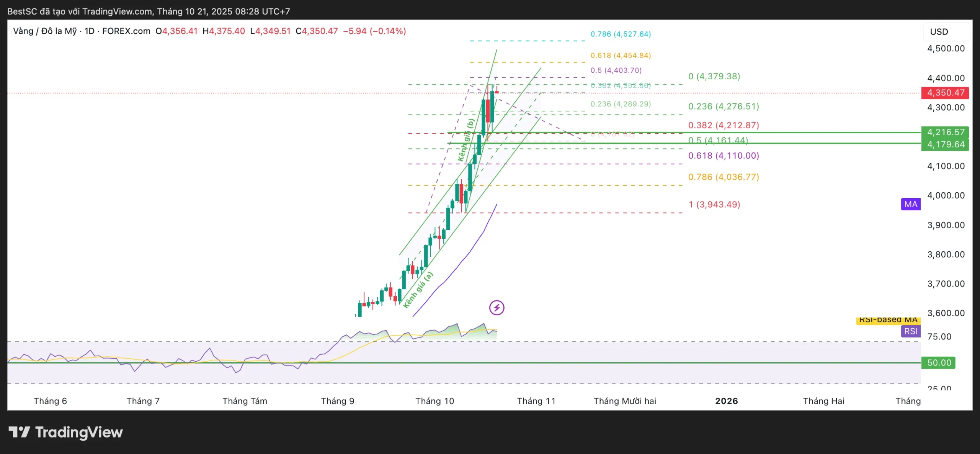Image resolution: width=980 pixels, height=454 pixels.
Task: Click the 4,000.00 price axis label
Action: pyautogui.click(x=946, y=195)
